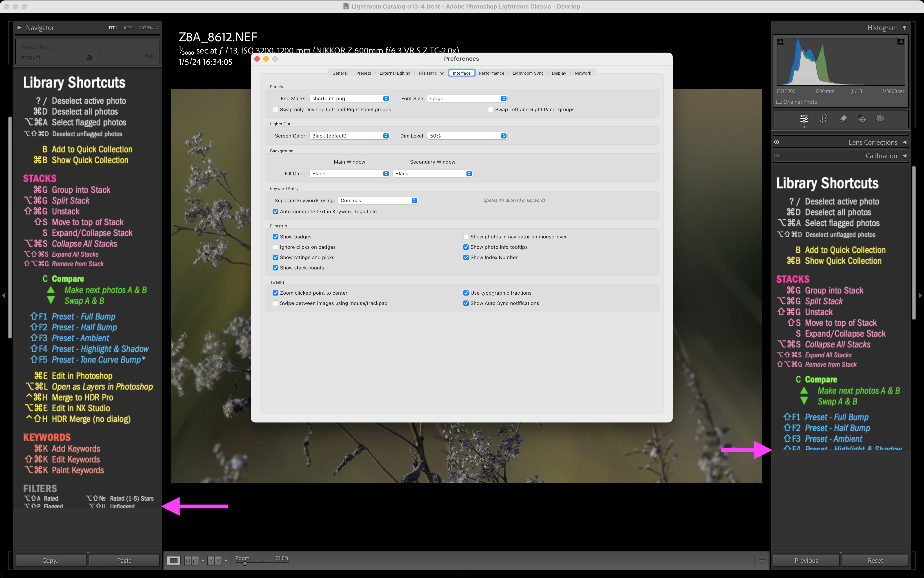Select the Healing eraser tool
The image size is (924, 578).
click(x=843, y=118)
